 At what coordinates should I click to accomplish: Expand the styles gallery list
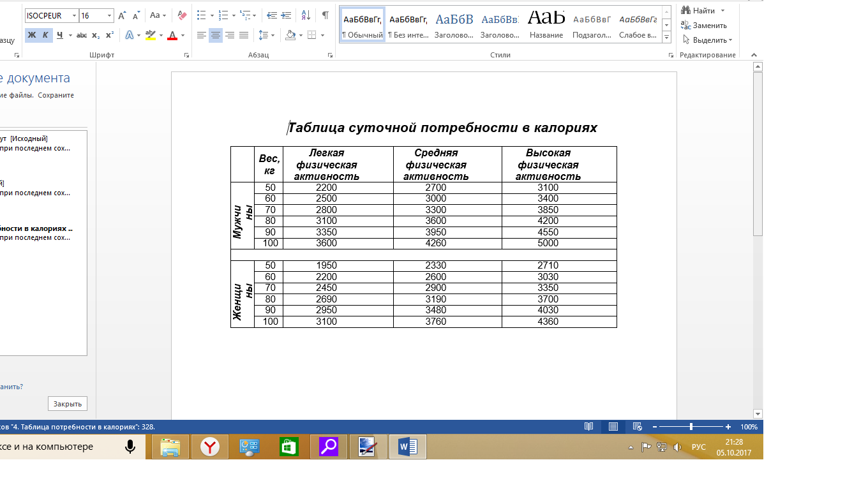tap(667, 38)
